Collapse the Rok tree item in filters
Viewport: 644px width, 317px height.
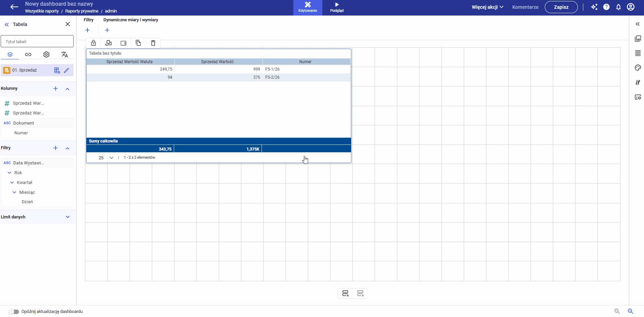click(x=9, y=173)
